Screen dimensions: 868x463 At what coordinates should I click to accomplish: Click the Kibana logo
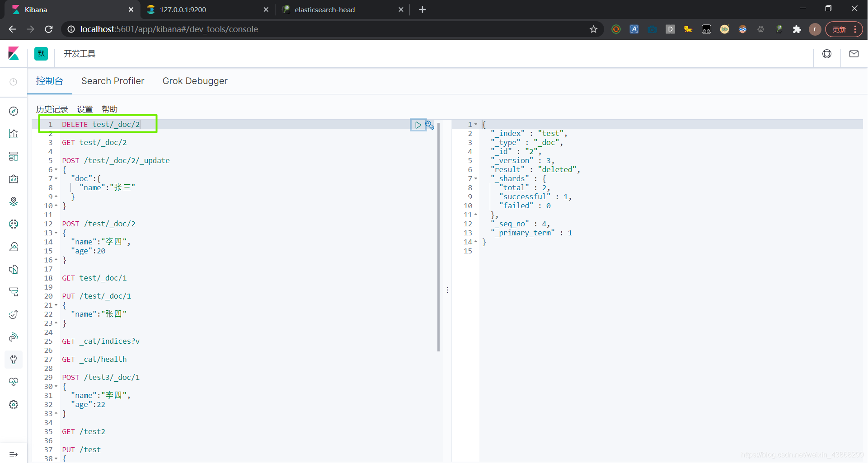click(x=14, y=54)
